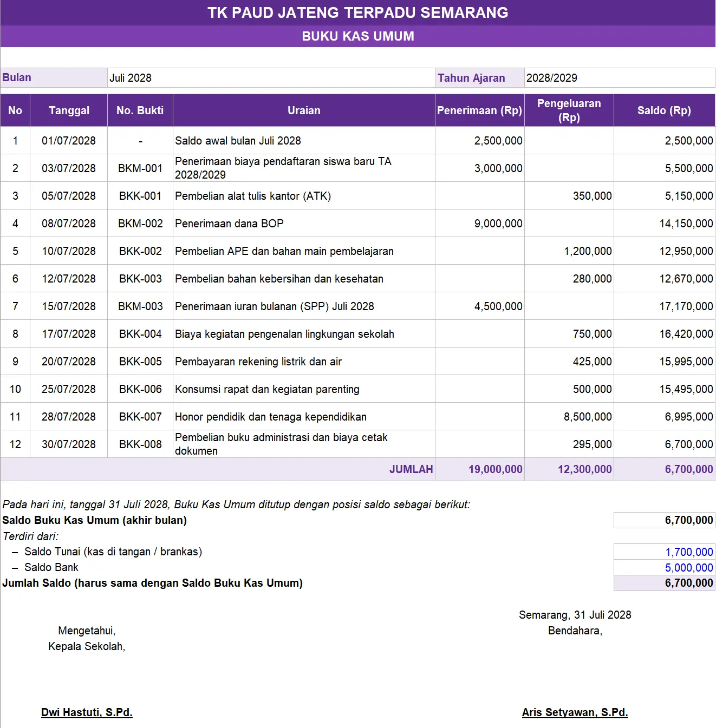
Task: Select date cell '01/07/2028'
Action: click(x=69, y=141)
